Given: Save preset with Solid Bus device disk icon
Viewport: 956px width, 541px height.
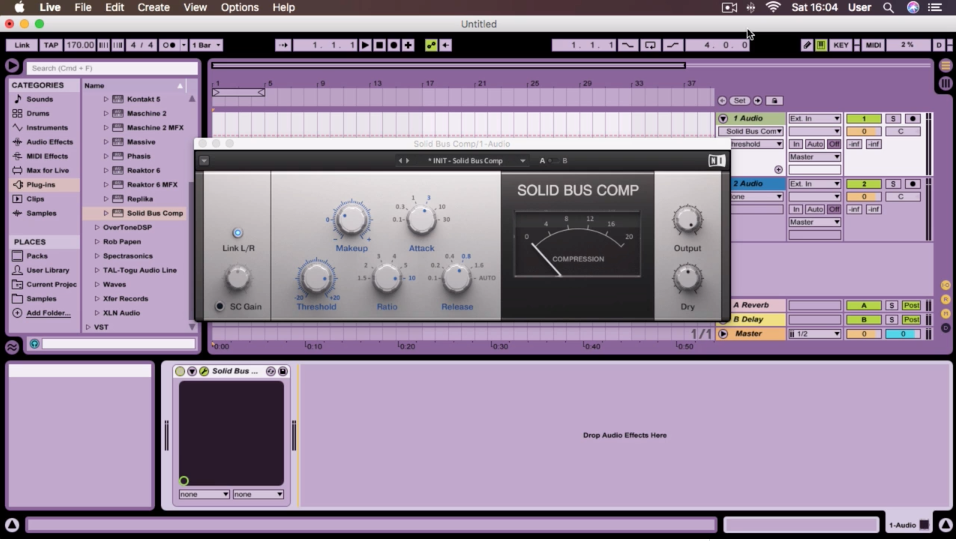Looking at the screenshot, I should (x=283, y=371).
